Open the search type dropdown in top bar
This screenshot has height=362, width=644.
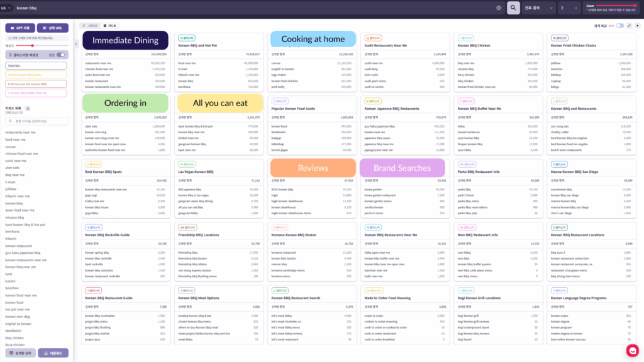coord(538,8)
